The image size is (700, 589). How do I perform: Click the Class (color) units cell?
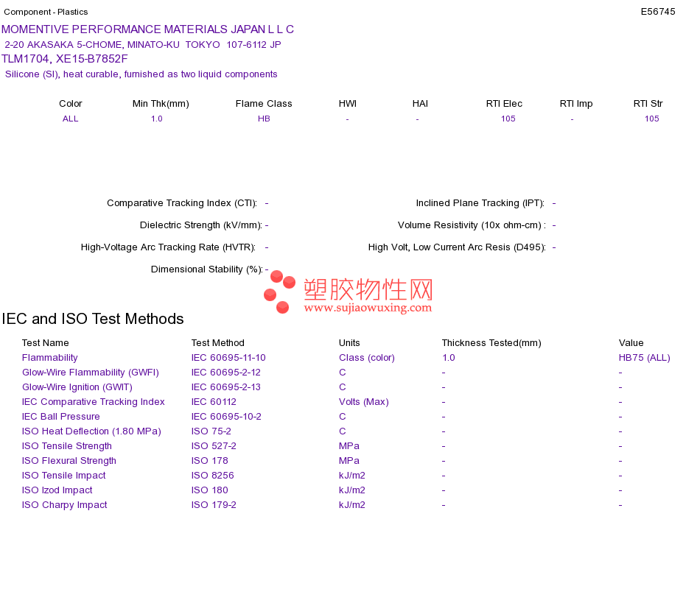[367, 357]
